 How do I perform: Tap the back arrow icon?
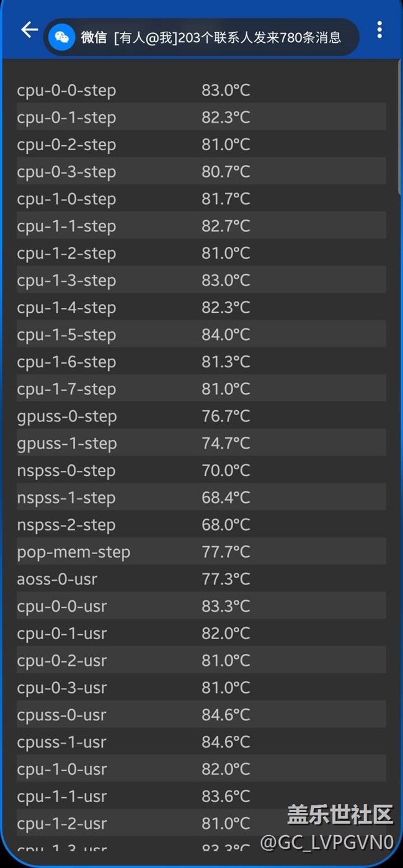[29, 30]
